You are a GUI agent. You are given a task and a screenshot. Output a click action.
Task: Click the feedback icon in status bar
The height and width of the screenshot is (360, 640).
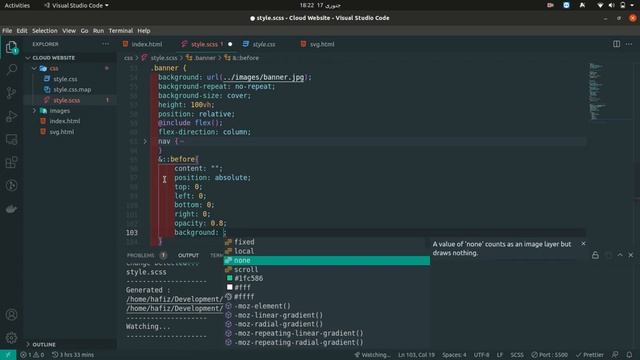click(x=615, y=355)
